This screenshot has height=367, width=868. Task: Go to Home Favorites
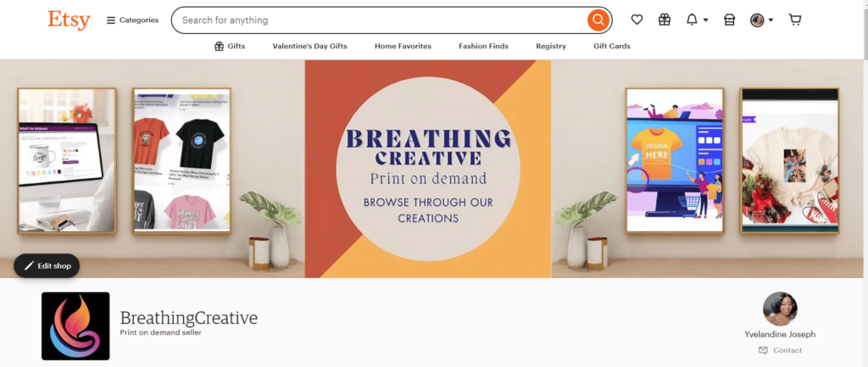[403, 46]
